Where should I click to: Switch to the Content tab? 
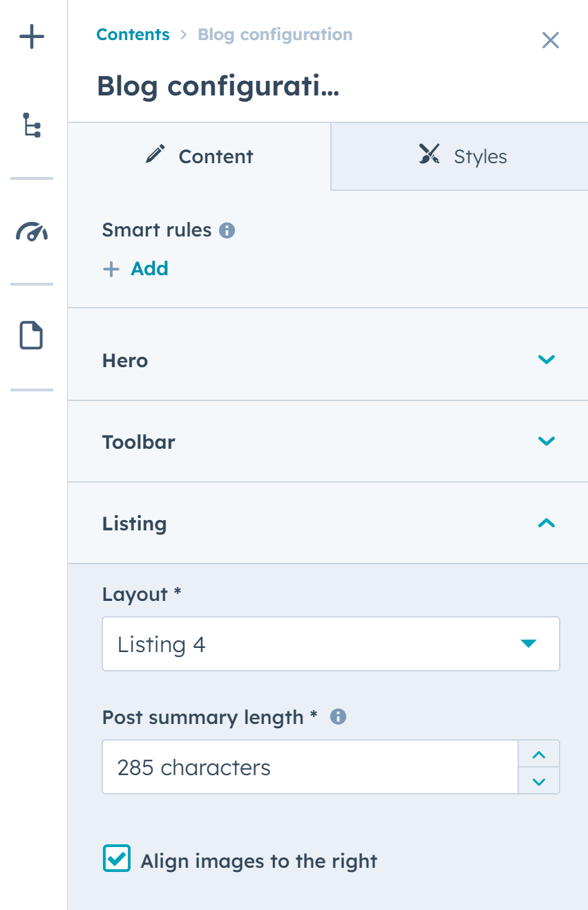(x=200, y=156)
